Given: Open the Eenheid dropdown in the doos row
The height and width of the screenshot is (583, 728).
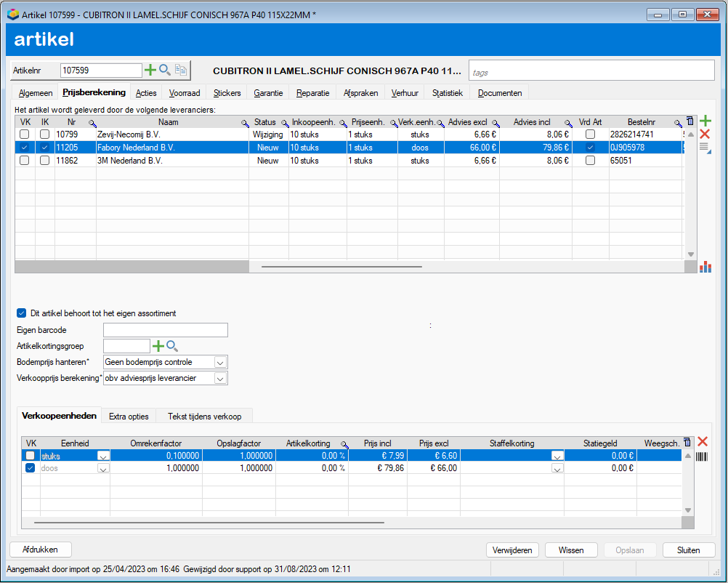Looking at the screenshot, I should (x=103, y=468).
